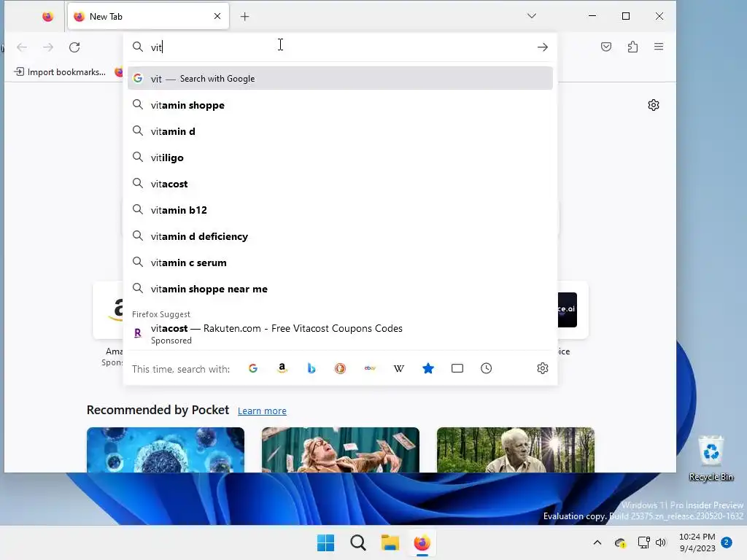Screen dimensions: 747x560
Task: Open the man with money Pocket thumbnail
Action: tap(341, 450)
